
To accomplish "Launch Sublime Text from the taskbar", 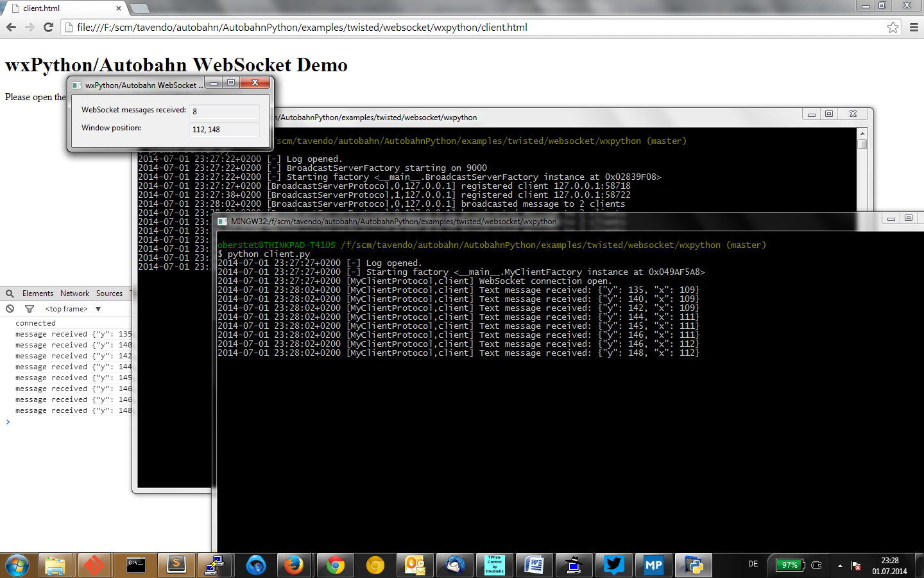I will (175, 565).
